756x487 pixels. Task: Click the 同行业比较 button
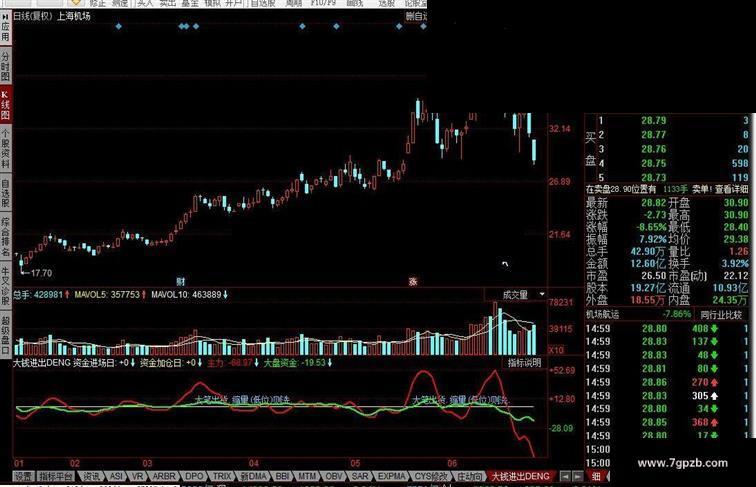pyautogui.click(x=721, y=315)
